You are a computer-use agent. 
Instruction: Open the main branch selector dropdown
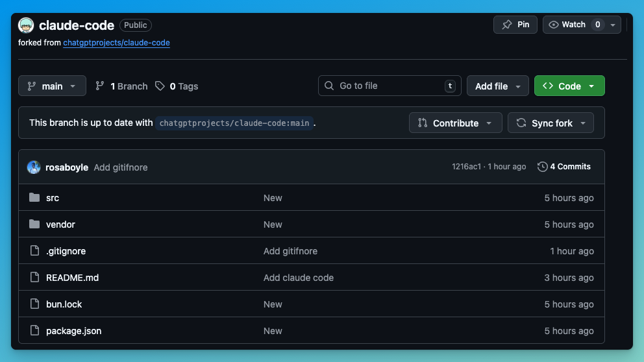52,86
